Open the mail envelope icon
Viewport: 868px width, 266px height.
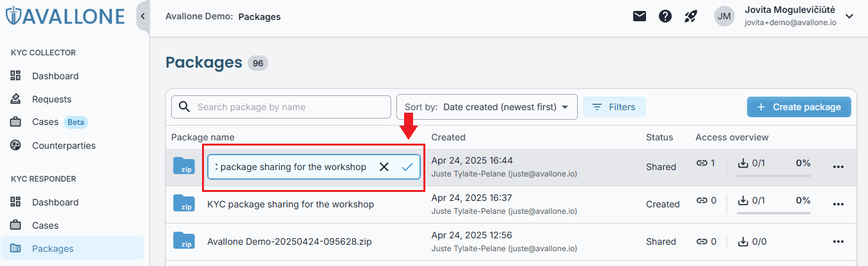tap(639, 16)
